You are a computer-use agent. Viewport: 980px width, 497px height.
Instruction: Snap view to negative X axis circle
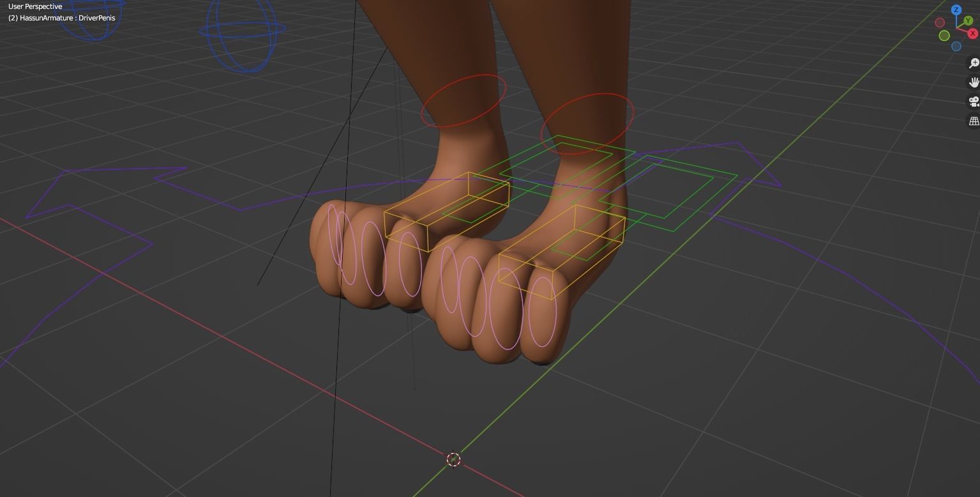click(940, 22)
